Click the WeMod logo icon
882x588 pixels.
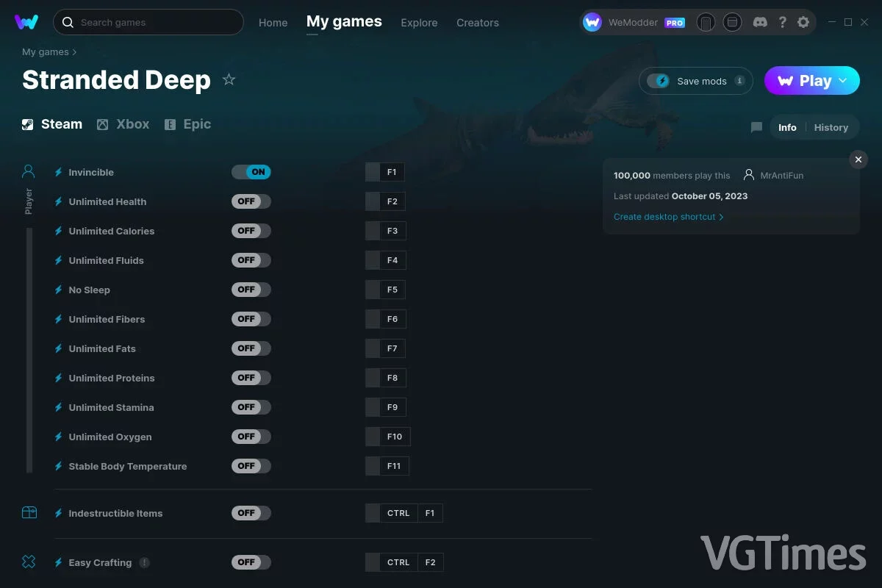coord(26,22)
